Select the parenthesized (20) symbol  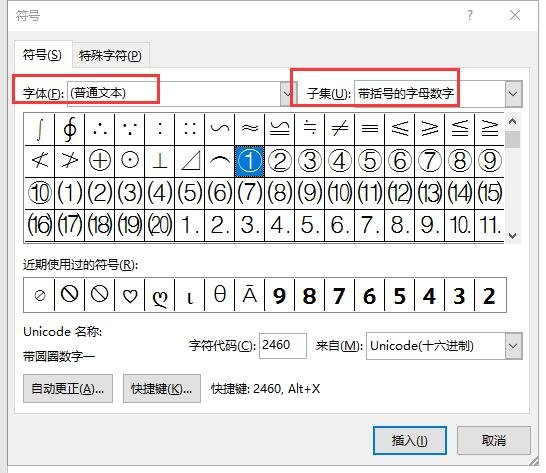(x=159, y=225)
